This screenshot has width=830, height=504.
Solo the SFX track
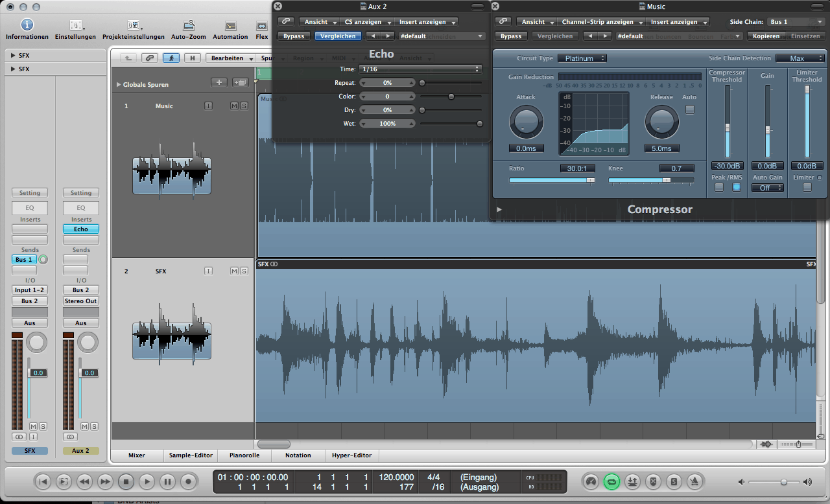click(x=244, y=271)
